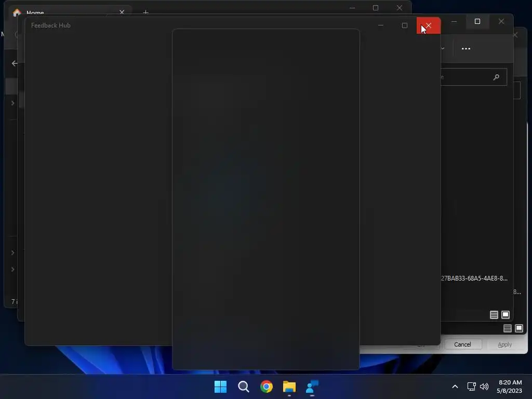Screen dimensions: 532x399
Task: Open the Windows Start menu
Action: [x=220, y=387]
